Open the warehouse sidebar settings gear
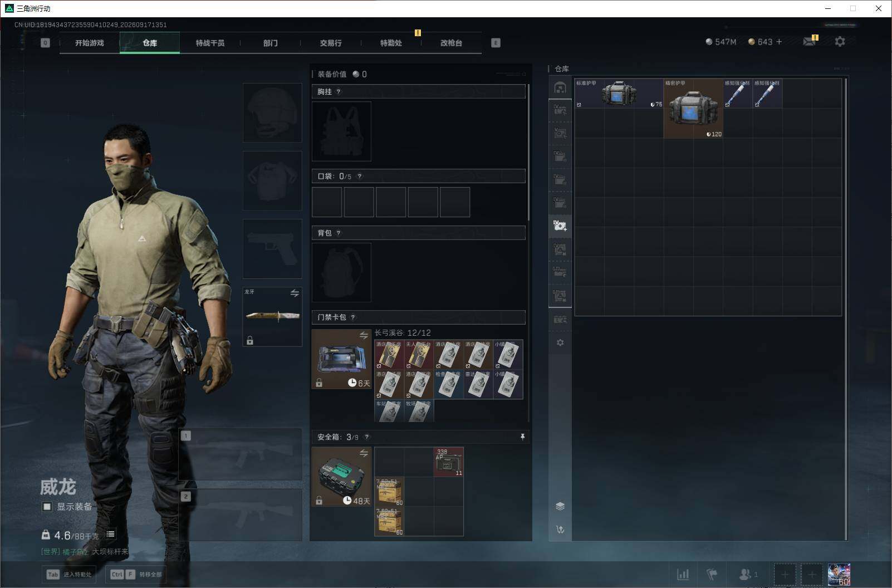Screen dimensions: 892x588 pos(560,342)
